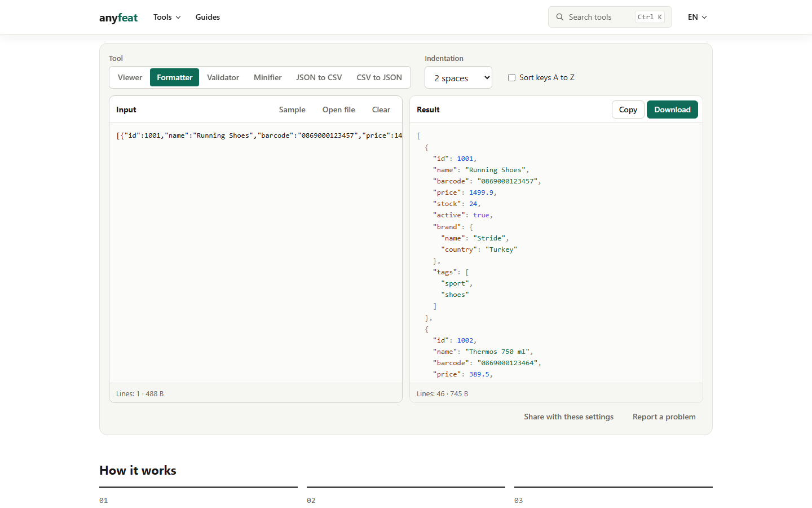Switch to CSV to JSON tab
Viewport: 812px width, 508px height.
pos(379,77)
